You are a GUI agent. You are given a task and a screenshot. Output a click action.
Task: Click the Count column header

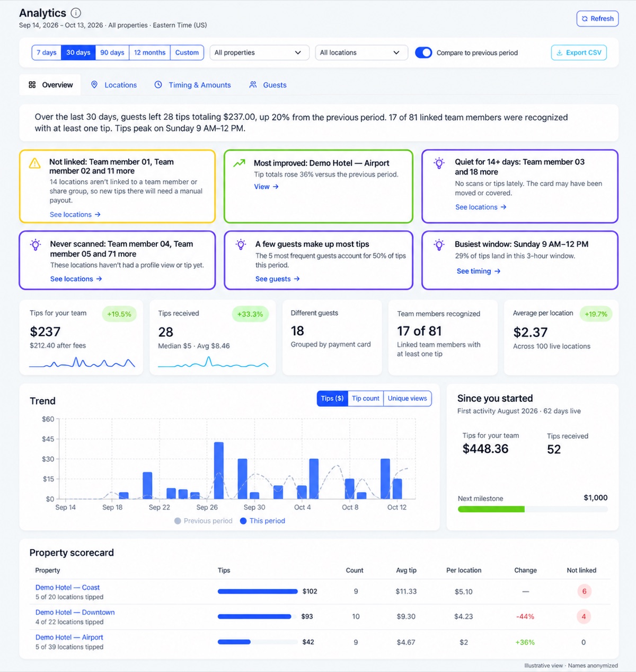point(355,570)
